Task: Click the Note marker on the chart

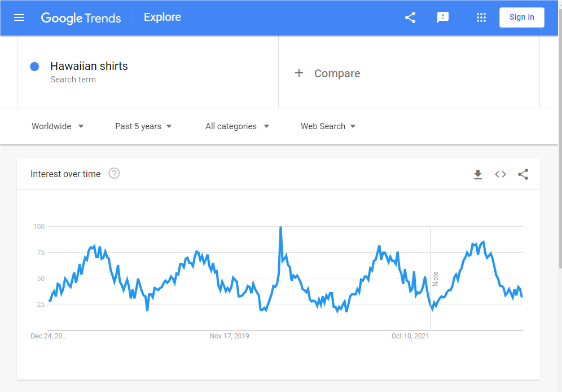Action: tap(435, 279)
